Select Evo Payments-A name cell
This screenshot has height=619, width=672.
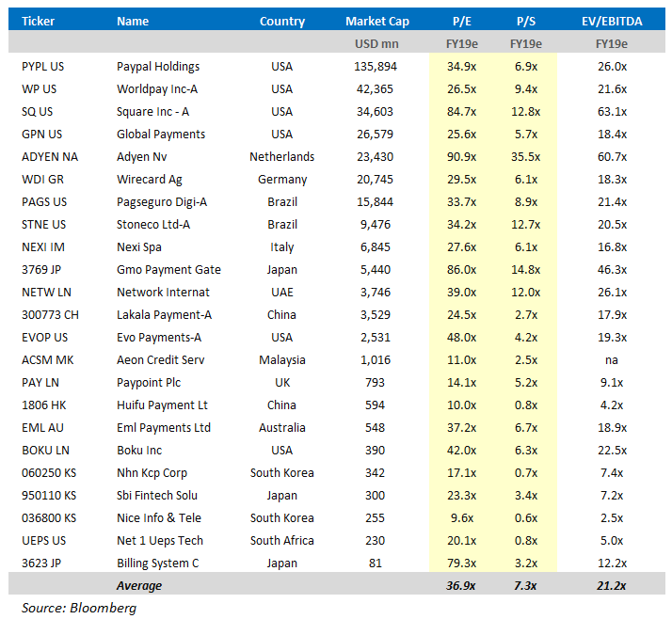pos(158,338)
